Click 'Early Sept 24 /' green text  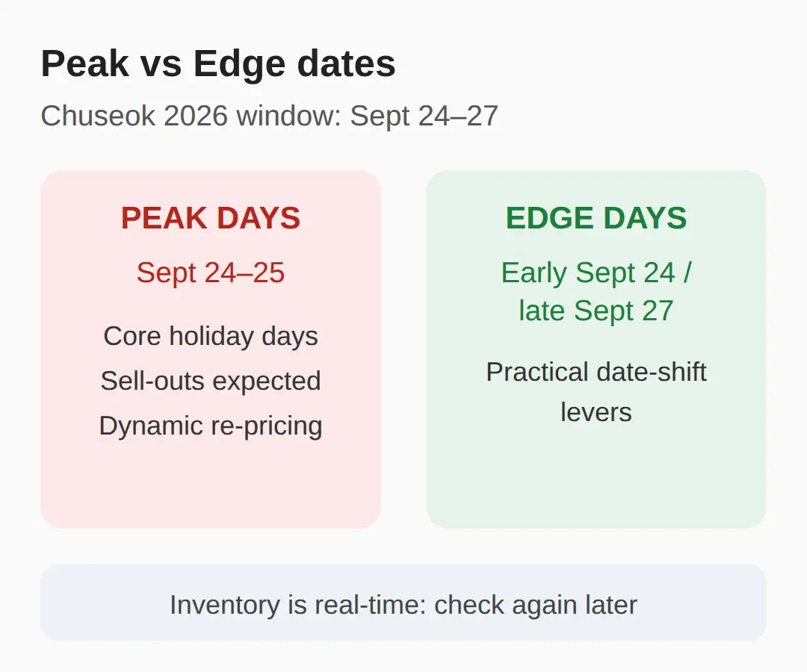596,273
